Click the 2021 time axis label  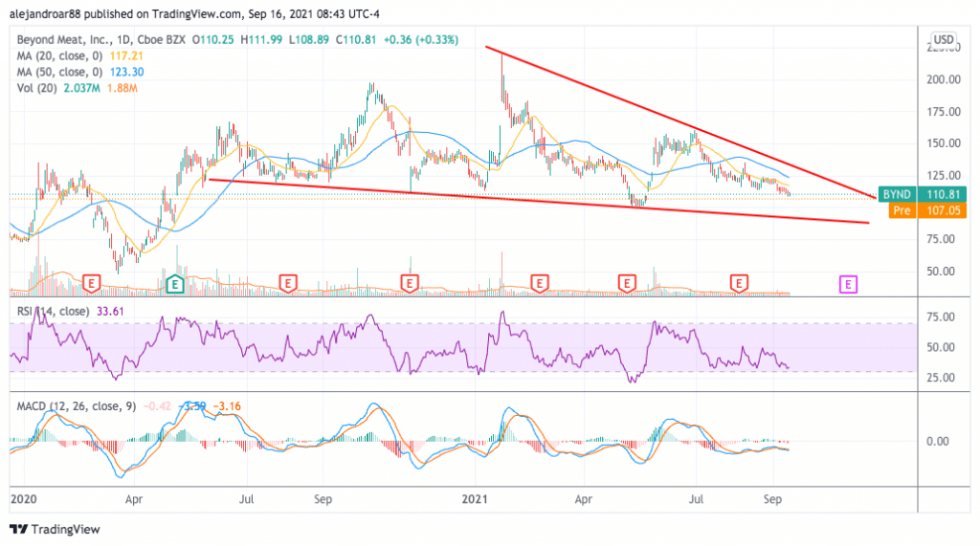coord(475,499)
